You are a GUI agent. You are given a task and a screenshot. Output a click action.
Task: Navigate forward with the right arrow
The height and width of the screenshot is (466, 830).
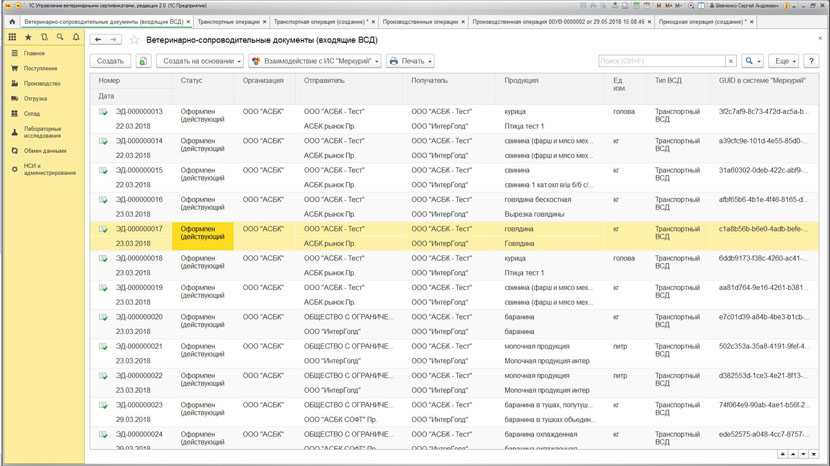click(113, 40)
